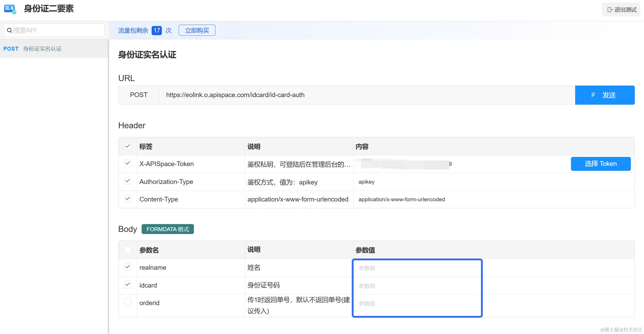Select the POST 身份证实名认证 API item
The height and width of the screenshot is (334, 644).
[x=42, y=49]
